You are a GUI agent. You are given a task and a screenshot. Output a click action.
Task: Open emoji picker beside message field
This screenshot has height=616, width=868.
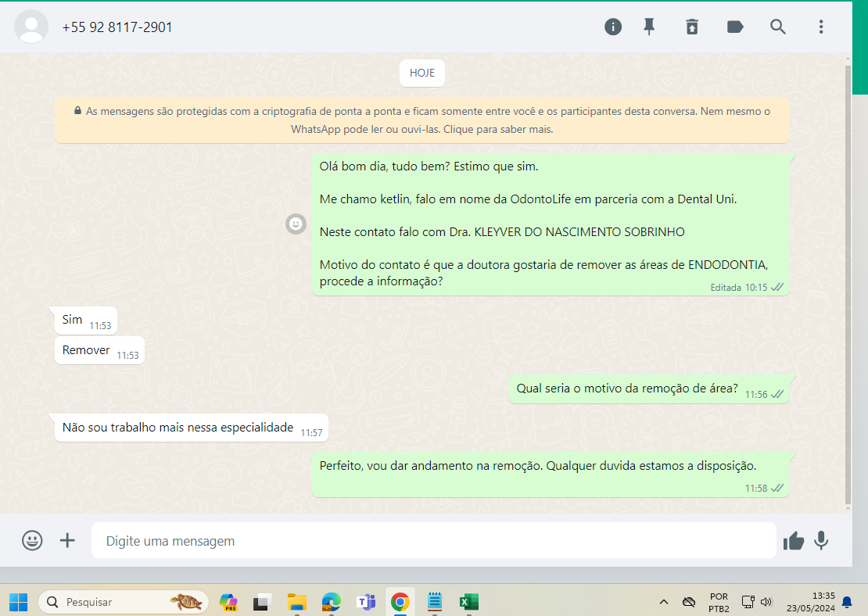[x=32, y=540]
